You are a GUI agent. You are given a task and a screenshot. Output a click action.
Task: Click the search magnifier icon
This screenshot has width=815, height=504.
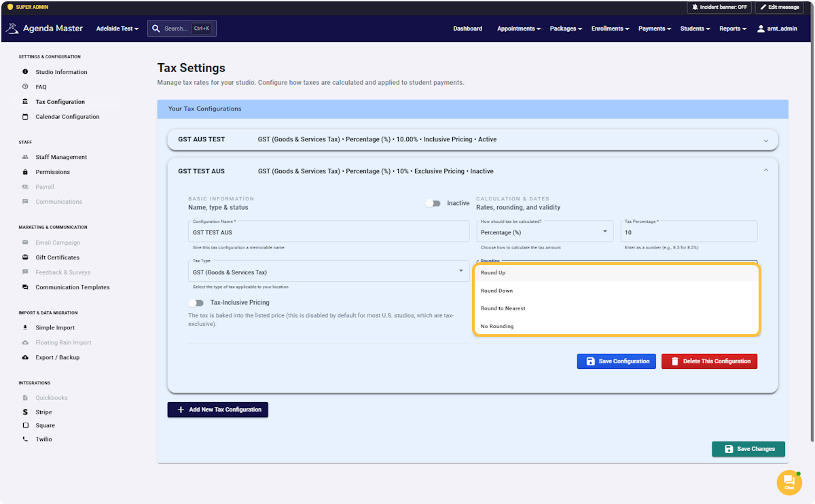[156, 29]
